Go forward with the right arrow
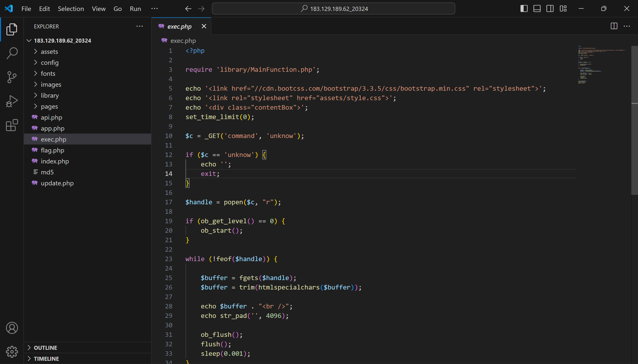This screenshot has width=638, height=364. [201, 9]
